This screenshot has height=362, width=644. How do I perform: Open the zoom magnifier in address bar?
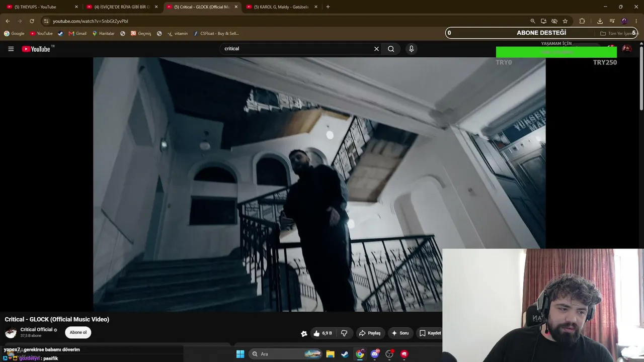(533, 21)
